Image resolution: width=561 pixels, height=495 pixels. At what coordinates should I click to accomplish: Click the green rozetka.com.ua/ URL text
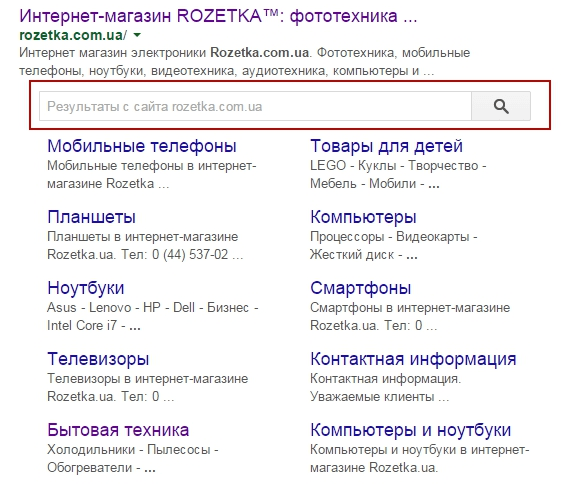(73, 35)
